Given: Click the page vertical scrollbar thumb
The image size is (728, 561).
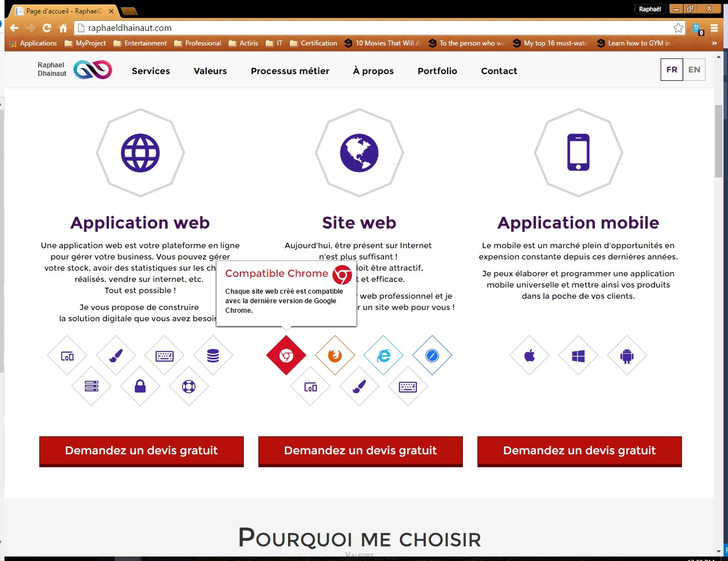Looking at the screenshot, I should tap(718, 141).
